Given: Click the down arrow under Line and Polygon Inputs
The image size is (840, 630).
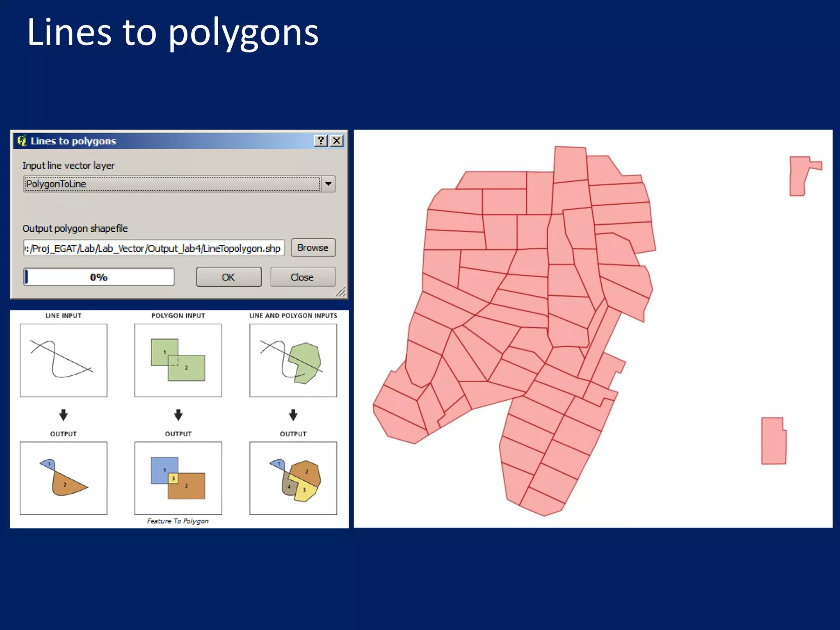Looking at the screenshot, I should click(293, 415).
